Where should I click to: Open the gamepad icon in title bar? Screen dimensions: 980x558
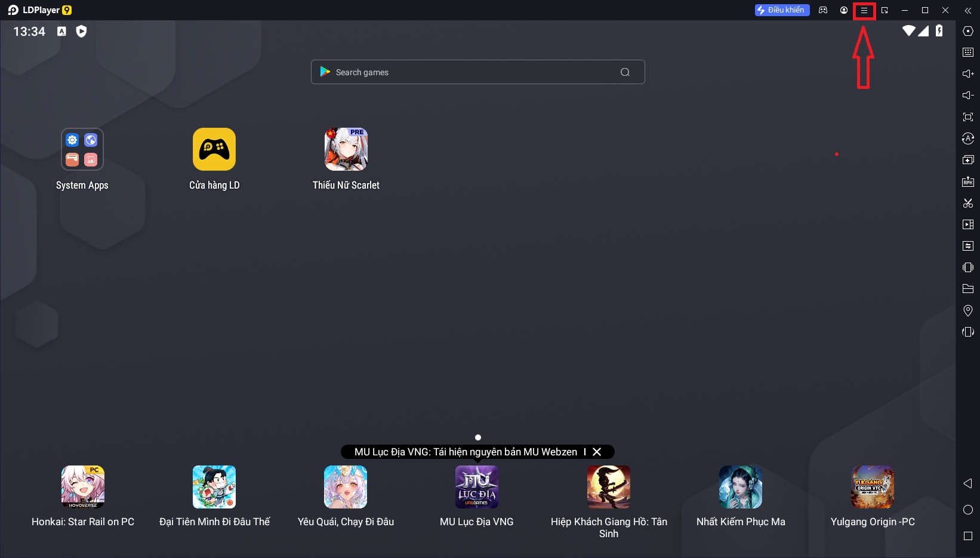pyautogui.click(x=823, y=10)
